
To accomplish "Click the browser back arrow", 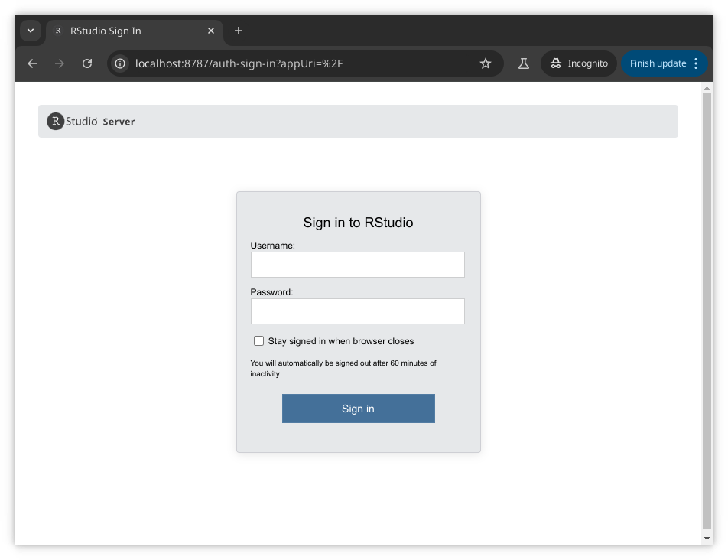I will click(x=32, y=63).
